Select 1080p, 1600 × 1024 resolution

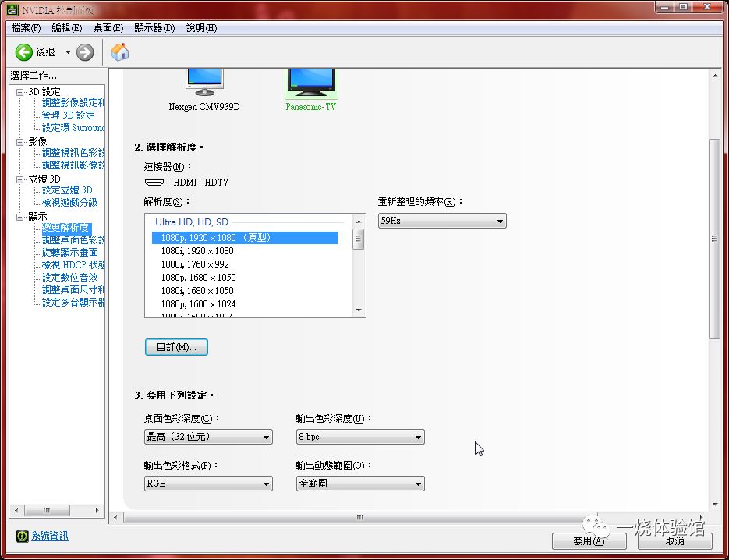click(245, 304)
